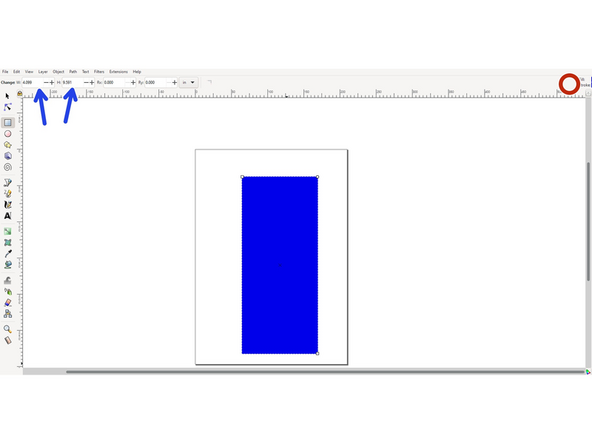Toggle color-managed display icon at bottom right

point(588,372)
